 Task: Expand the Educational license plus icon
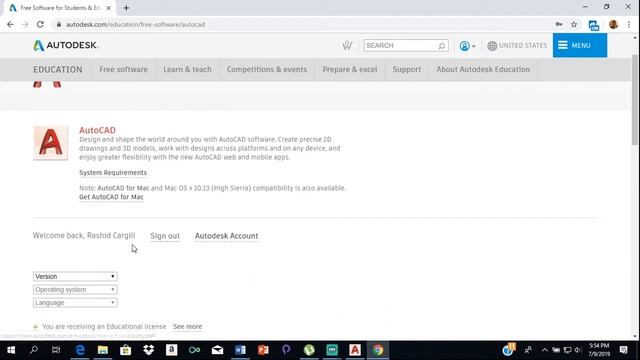coord(36,327)
